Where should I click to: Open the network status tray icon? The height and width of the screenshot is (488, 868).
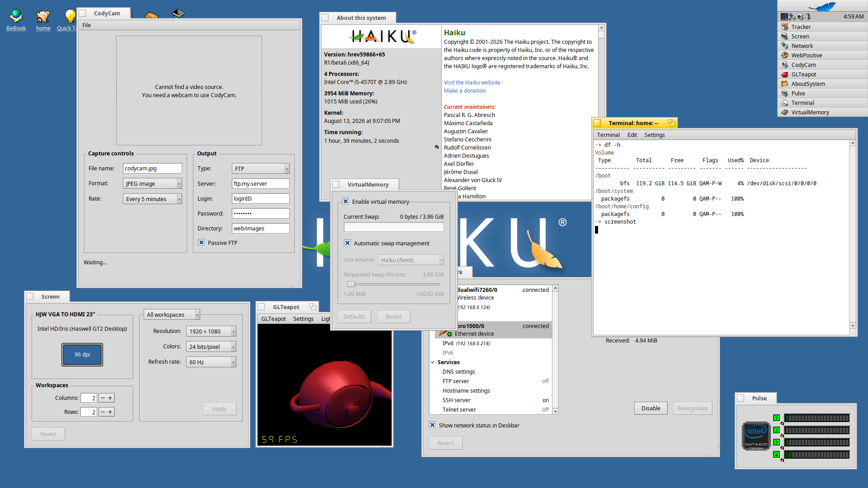792,17
